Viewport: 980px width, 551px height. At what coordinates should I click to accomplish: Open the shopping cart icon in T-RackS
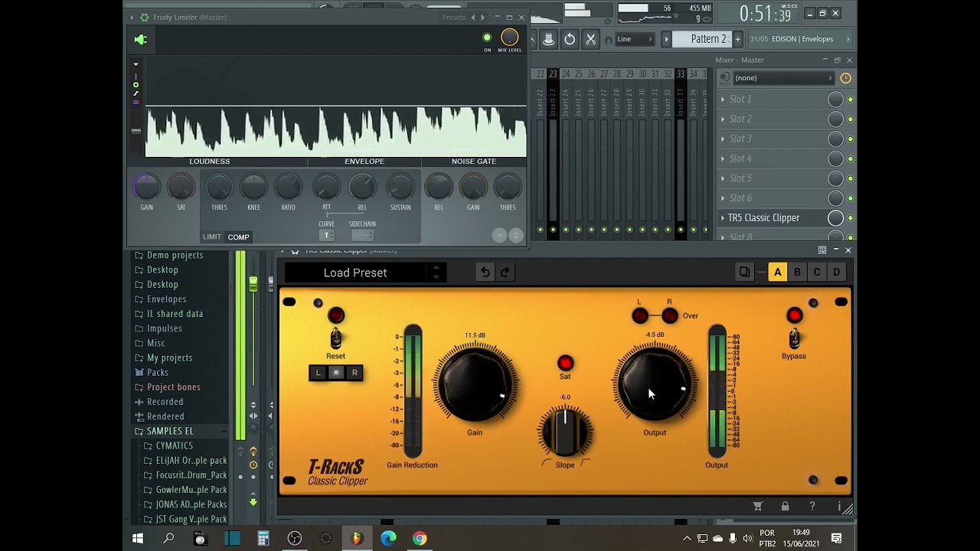(758, 507)
